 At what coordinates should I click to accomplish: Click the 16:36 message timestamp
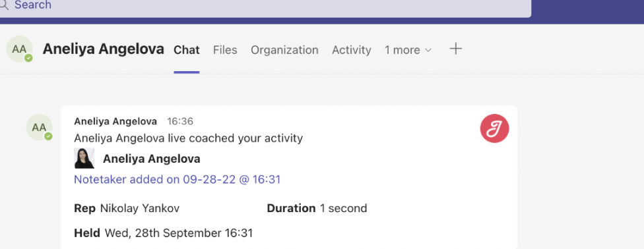180,121
